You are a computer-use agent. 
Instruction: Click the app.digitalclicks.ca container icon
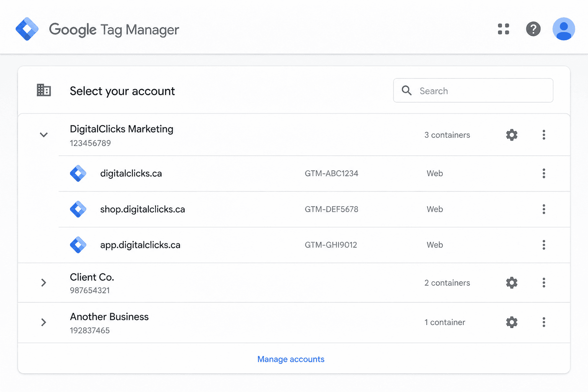coord(78,245)
